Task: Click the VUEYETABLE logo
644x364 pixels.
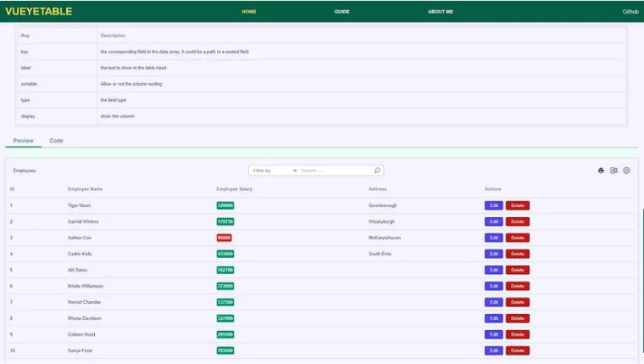Action: (x=39, y=11)
